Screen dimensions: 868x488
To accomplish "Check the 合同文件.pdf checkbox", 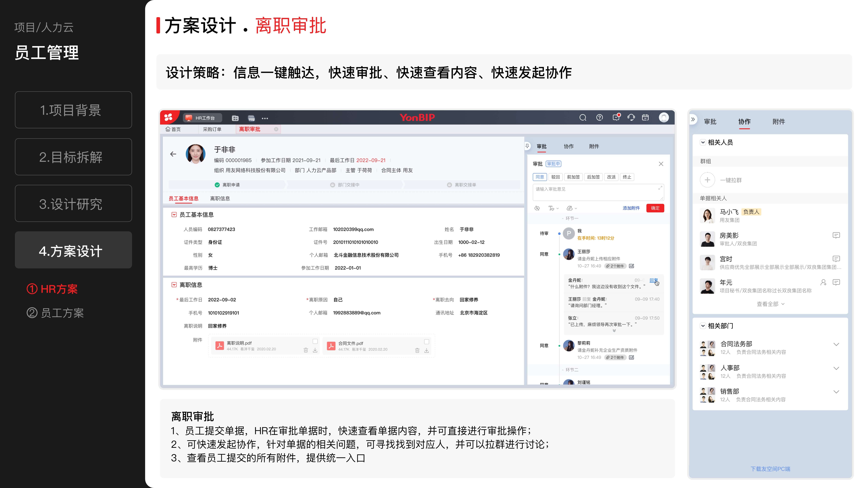I will coord(427,341).
